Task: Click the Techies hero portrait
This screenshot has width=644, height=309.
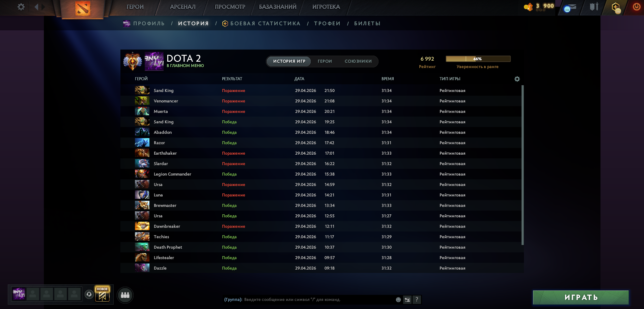Action: pyautogui.click(x=142, y=237)
